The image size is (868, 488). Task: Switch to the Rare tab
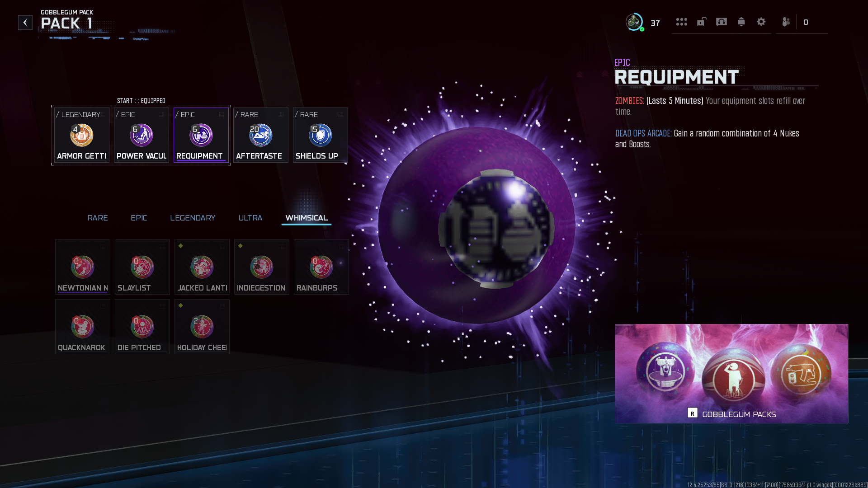point(97,218)
